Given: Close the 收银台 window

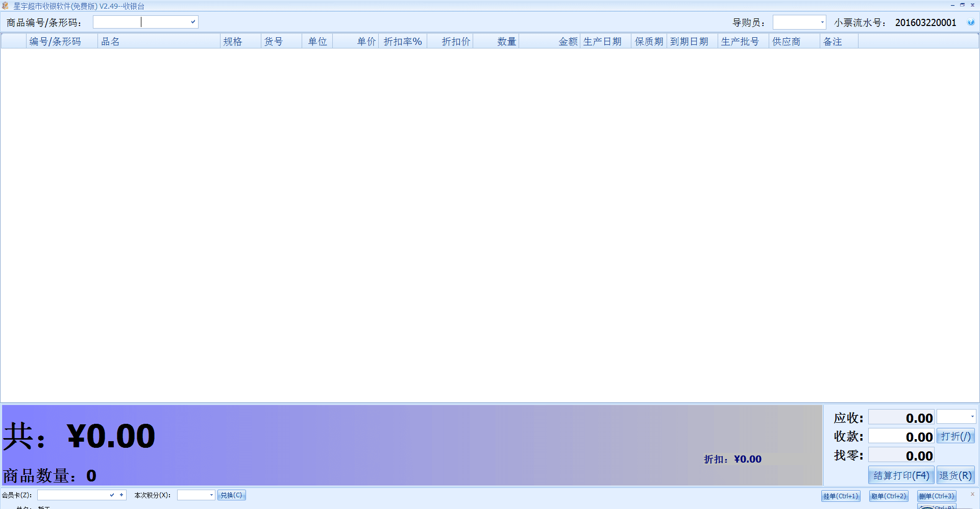Looking at the screenshot, I should (x=972, y=5).
